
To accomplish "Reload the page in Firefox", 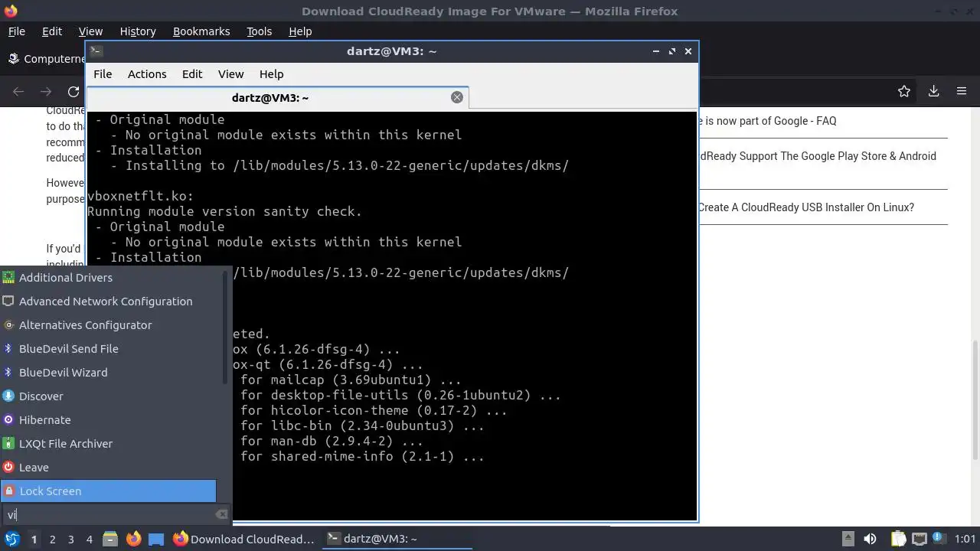I will pos(73,91).
